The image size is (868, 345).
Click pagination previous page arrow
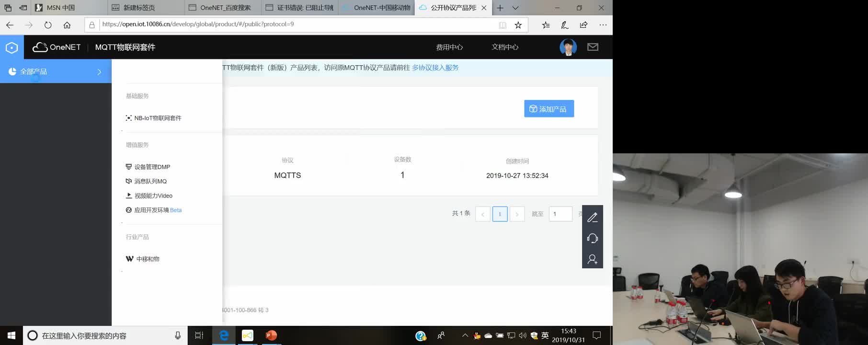click(x=482, y=214)
